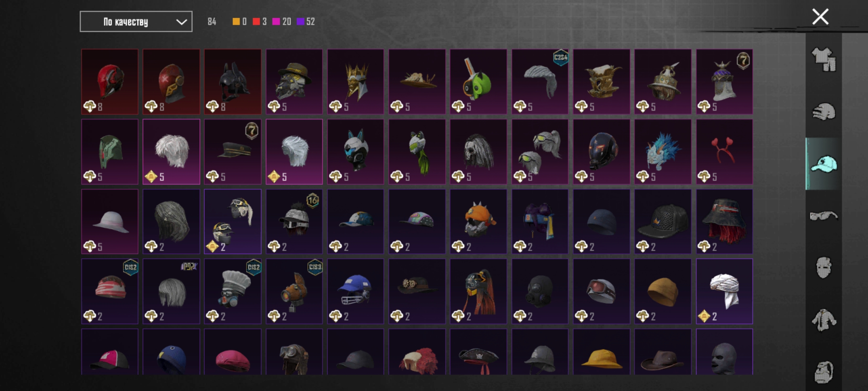Select the green cat-ear helmet item
Screen dimensions: 868x391
(x=478, y=82)
